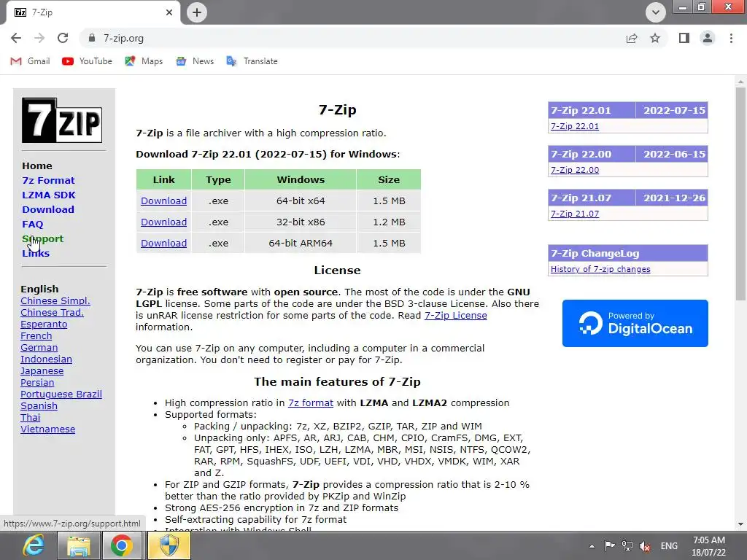Open the Chrome three-dot menu

coord(731,38)
